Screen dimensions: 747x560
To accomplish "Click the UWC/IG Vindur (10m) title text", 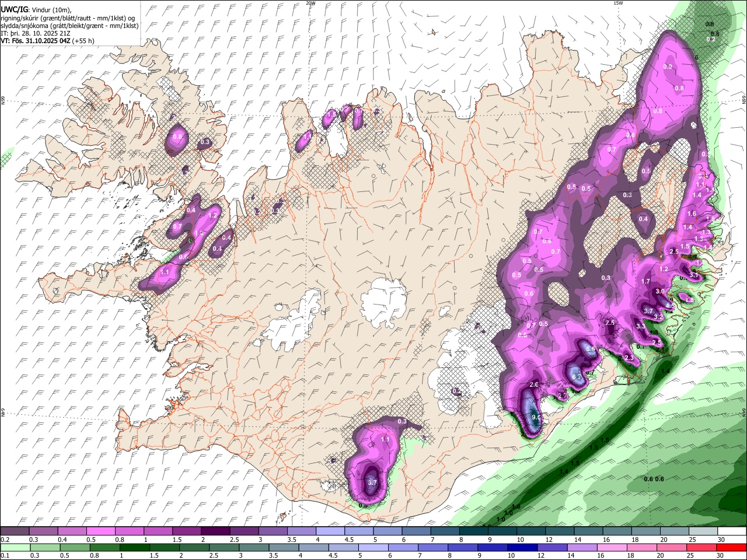I will click(x=36, y=10).
